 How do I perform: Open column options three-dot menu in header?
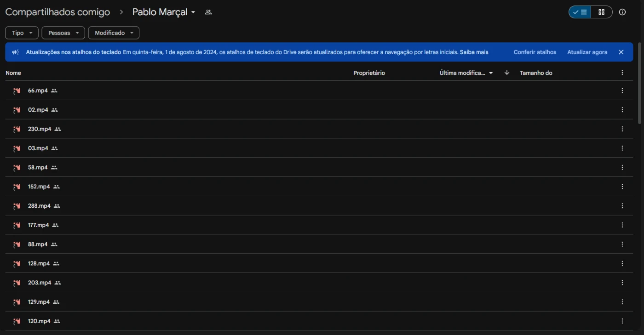(x=622, y=73)
